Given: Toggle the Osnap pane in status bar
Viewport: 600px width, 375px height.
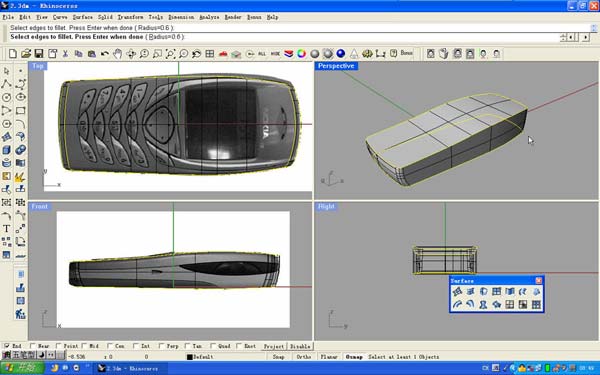Looking at the screenshot, I should pyautogui.click(x=354, y=357).
